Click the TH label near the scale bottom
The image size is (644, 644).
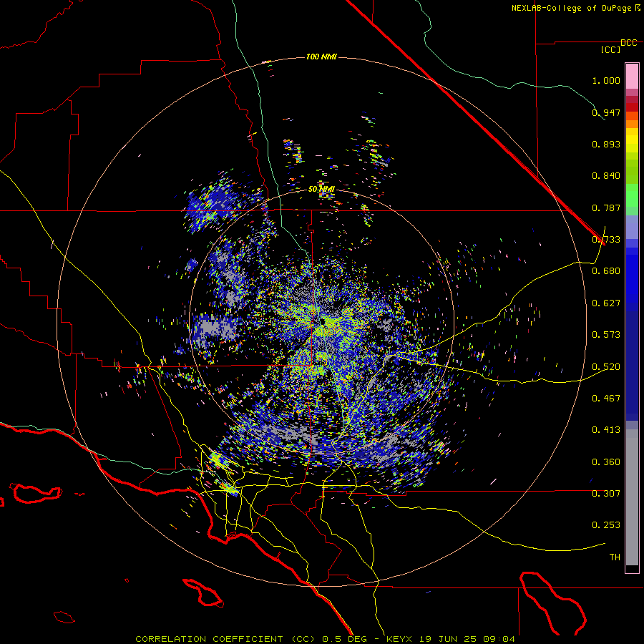pos(615,557)
